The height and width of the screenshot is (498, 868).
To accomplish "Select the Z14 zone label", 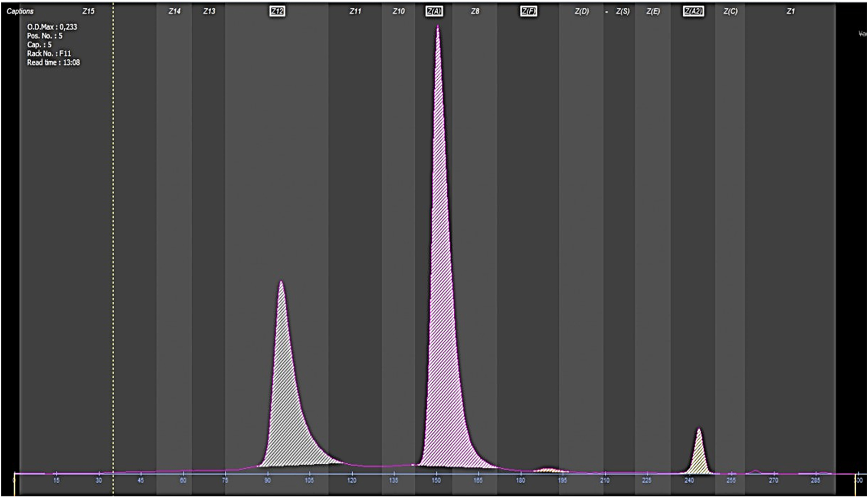I will pyautogui.click(x=174, y=11).
